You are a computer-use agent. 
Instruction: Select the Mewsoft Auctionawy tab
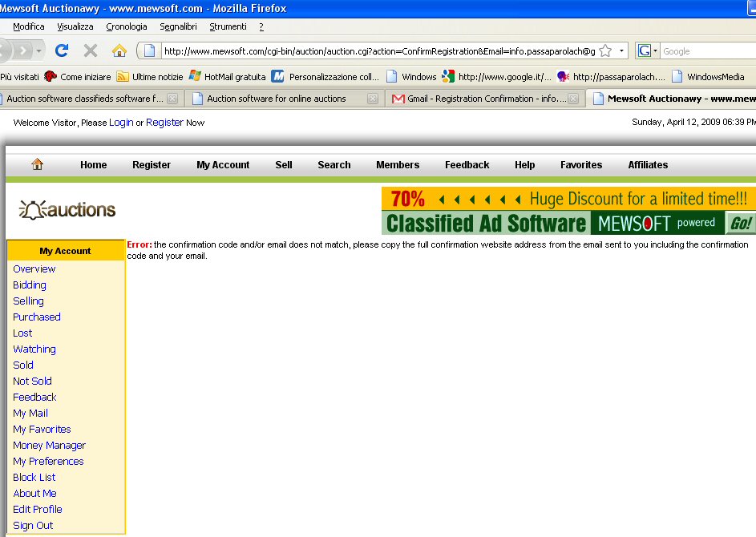pos(673,99)
